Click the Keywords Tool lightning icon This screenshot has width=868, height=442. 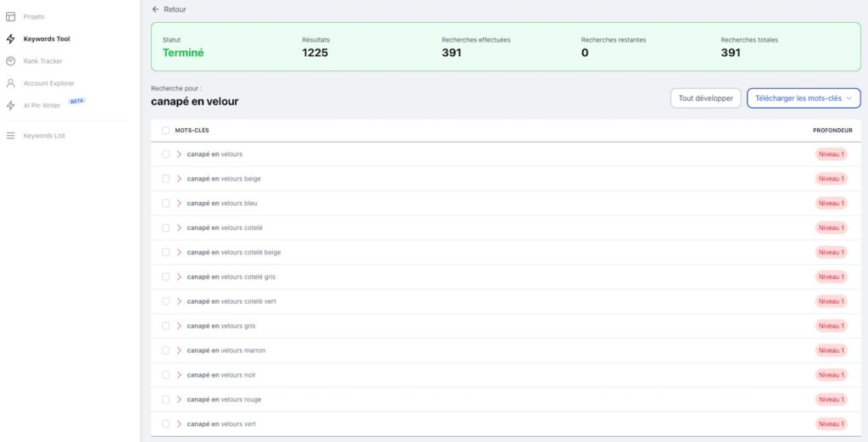(x=10, y=39)
